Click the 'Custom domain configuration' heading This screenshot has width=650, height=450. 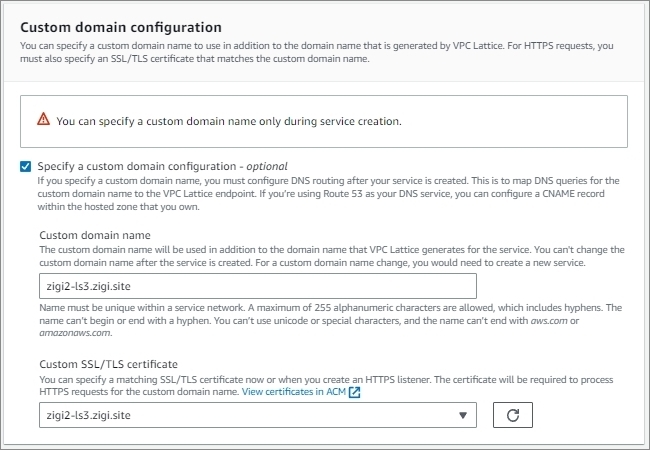pyautogui.click(x=121, y=27)
